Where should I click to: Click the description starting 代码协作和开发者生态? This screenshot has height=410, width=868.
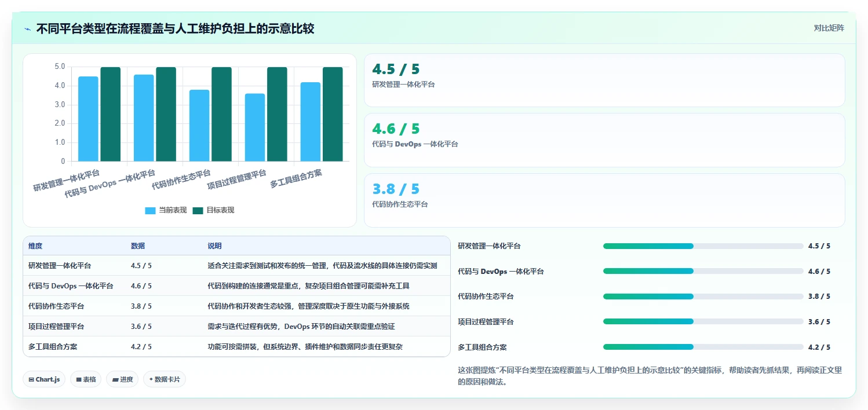click(308, 306)
